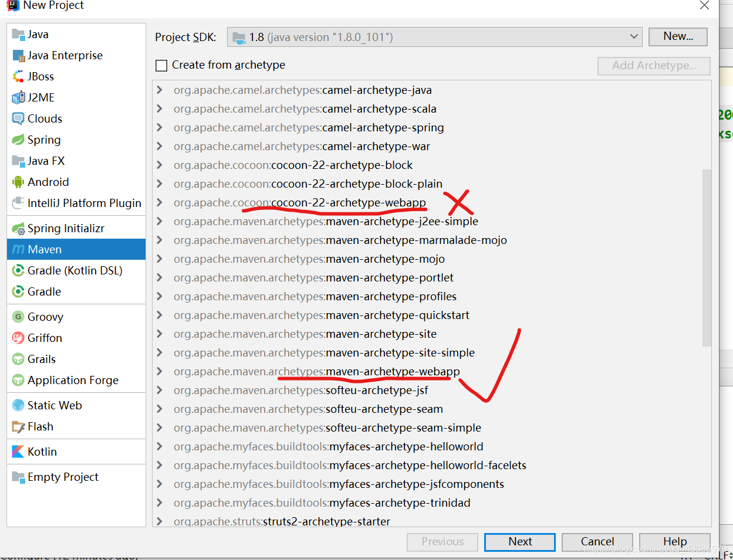Screen dimensions: 733x560
Task: Click the Spring Initializr icon
Action: pos(18,228)
